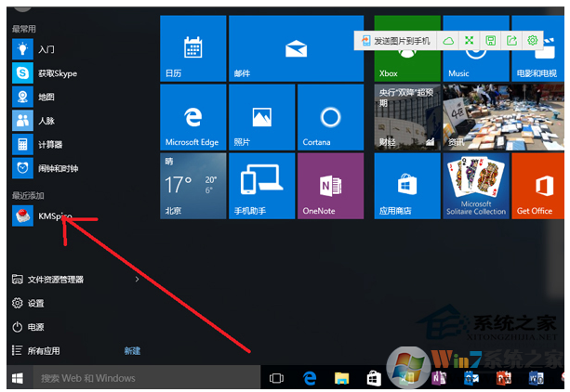Open the 资讯 news photo tile

503,117
